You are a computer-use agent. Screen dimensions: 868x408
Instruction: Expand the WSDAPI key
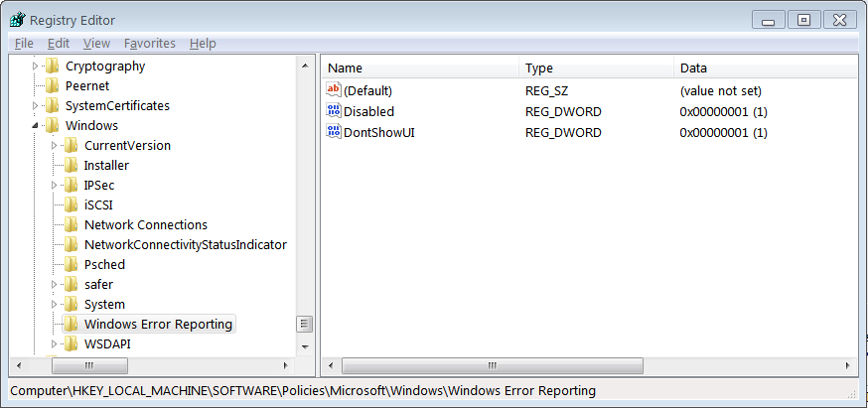(54, 343)
